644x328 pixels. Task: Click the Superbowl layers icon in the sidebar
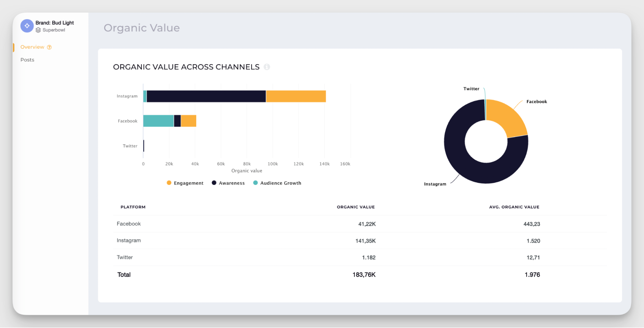coord(38,30)
